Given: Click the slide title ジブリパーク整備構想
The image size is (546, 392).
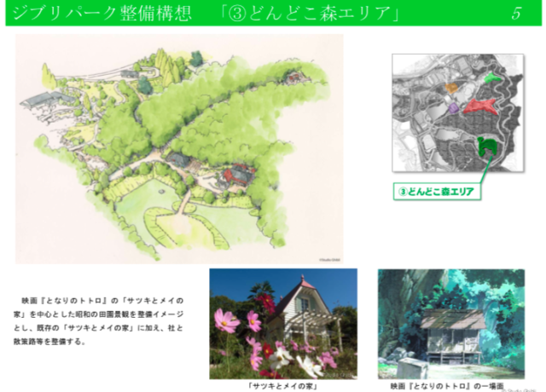Looking at the screenshot, I should pyautogui.click(x=102, y=13).
